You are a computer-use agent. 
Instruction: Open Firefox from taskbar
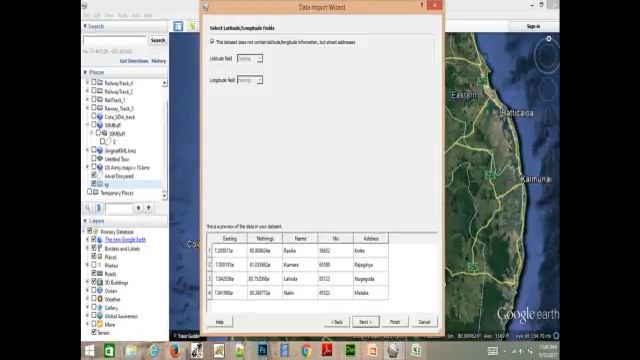point(175,351)
